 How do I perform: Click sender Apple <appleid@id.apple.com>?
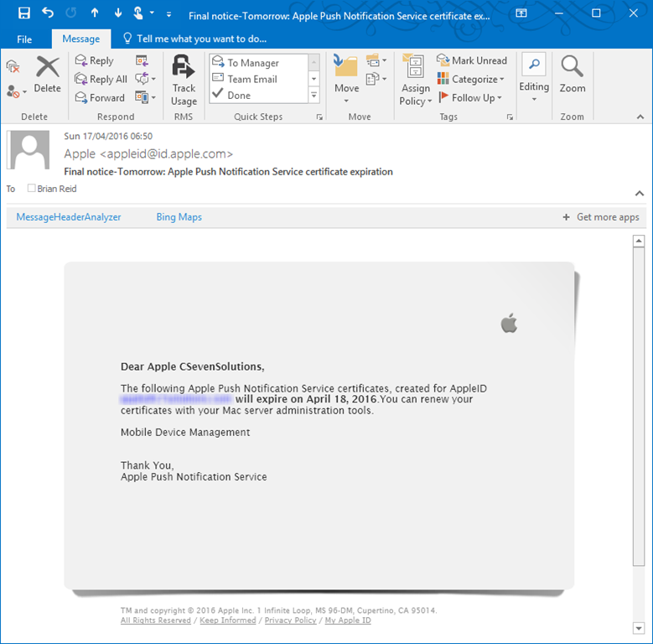tap(148, 154)
